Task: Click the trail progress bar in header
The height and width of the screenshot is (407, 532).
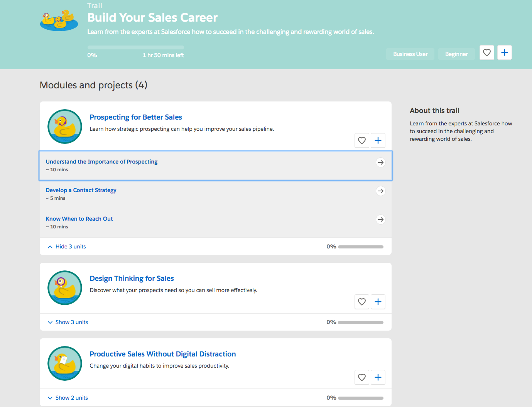Action: [135, 47]
